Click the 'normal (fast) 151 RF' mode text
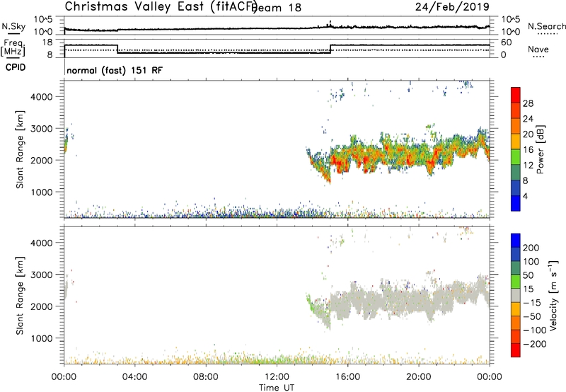Screen dimensions: 566x392 coord(115,70)
